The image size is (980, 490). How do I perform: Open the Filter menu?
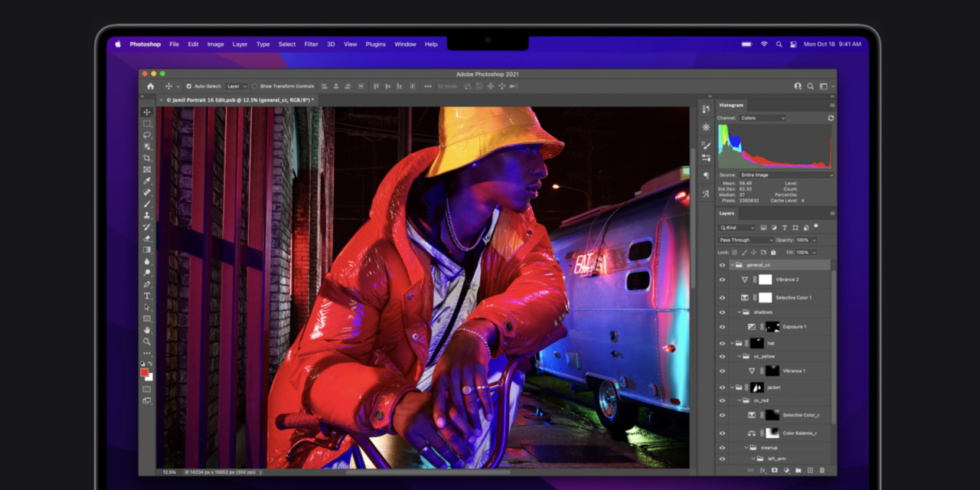(x=311, y=44)
